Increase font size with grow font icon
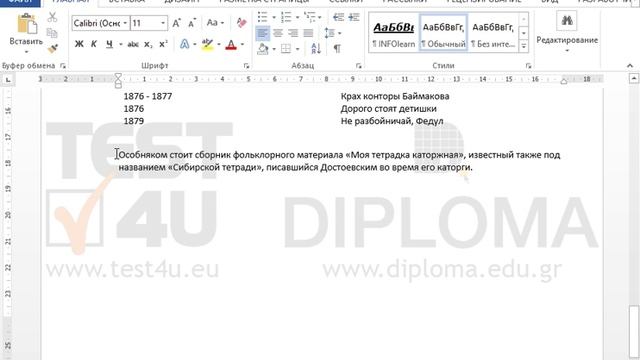Viewport: 640px width, 360px height. (x=176, y=23)
